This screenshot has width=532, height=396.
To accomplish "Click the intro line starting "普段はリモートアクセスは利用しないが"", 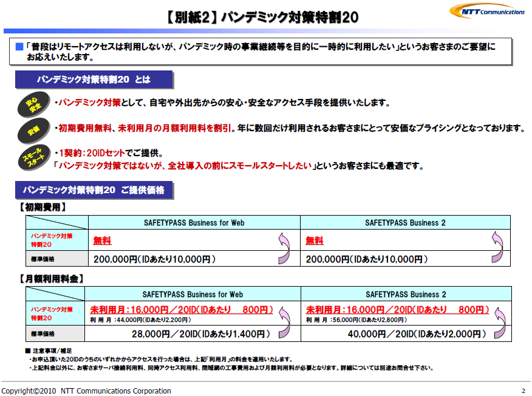I will coord(261,47).
